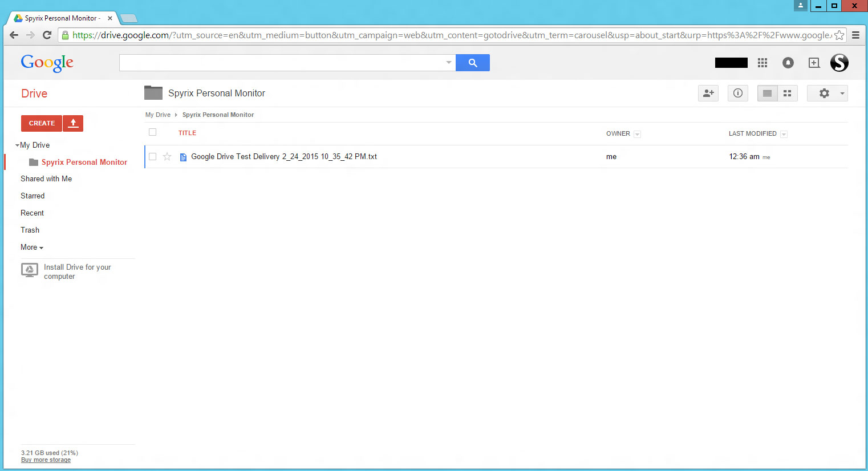Sort by the TITLE column header
868x471 pixels.
(x=187, y=133)
